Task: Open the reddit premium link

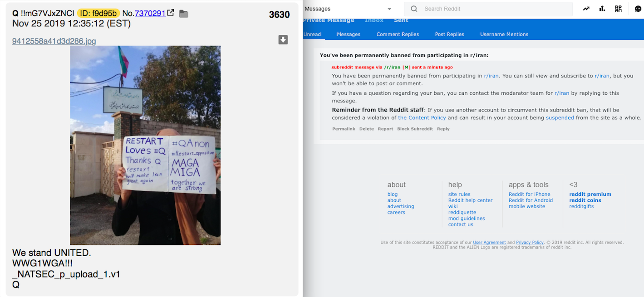Action: 590,194
